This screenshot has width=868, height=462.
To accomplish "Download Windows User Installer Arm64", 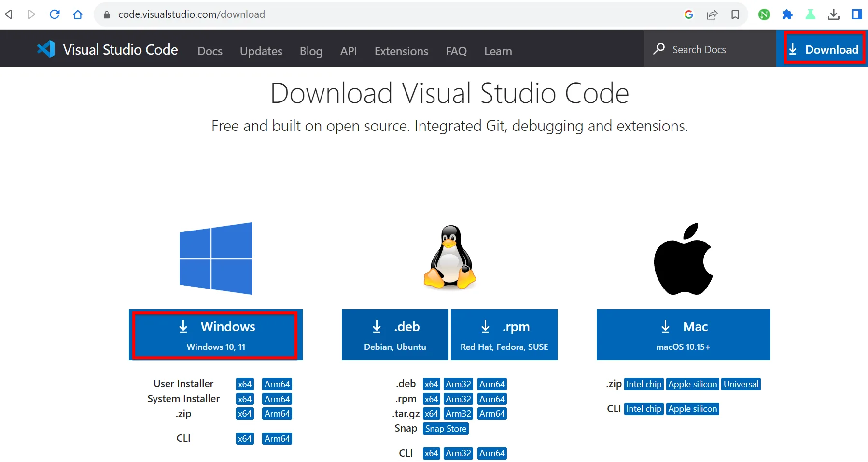I will 277,384.
